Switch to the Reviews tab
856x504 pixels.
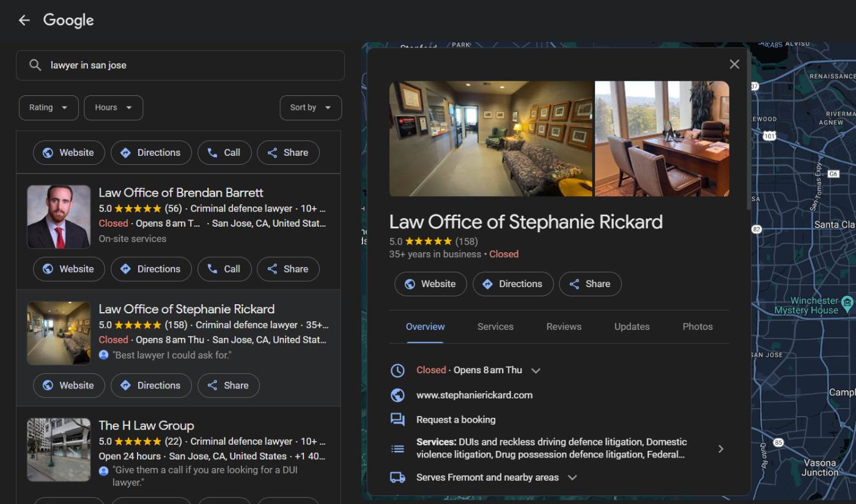click(x=563, y=327)
